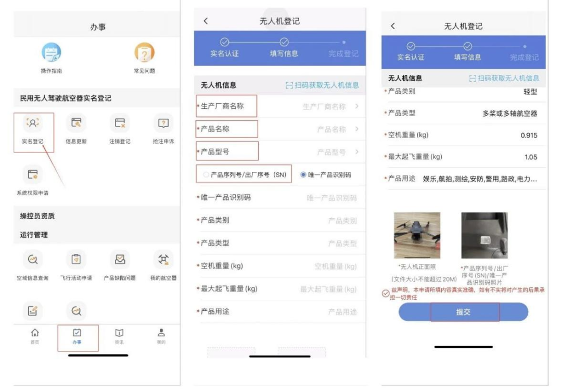Tap the 注销登记 icon
The image size is (562, 392).
(120, 123)
